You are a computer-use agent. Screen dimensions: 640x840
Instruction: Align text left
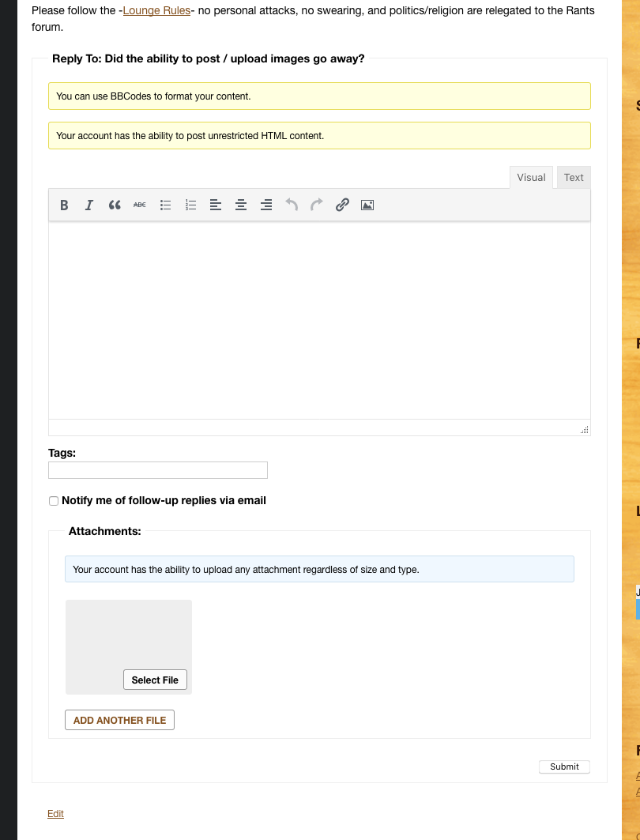[x=216, y=205]
